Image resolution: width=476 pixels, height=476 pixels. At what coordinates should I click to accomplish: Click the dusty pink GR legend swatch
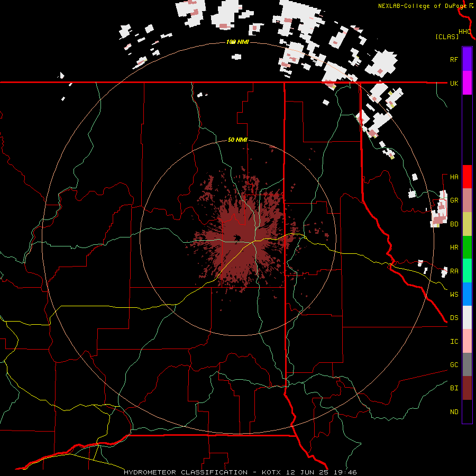[467, 200]
